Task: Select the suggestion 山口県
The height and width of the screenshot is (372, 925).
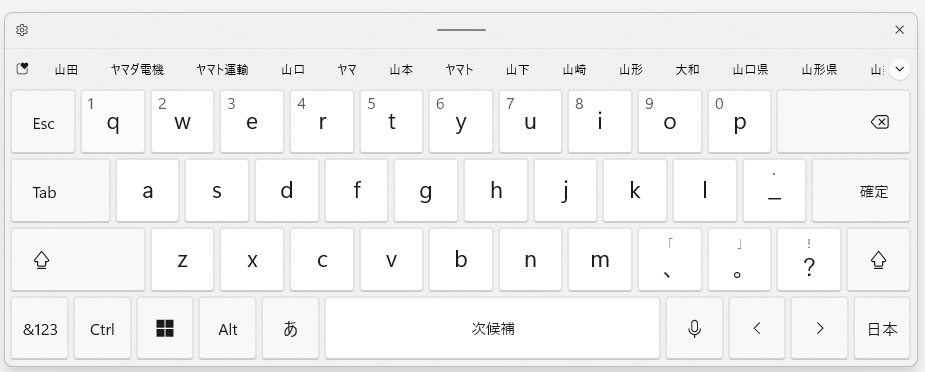Action: coord(750,70)
